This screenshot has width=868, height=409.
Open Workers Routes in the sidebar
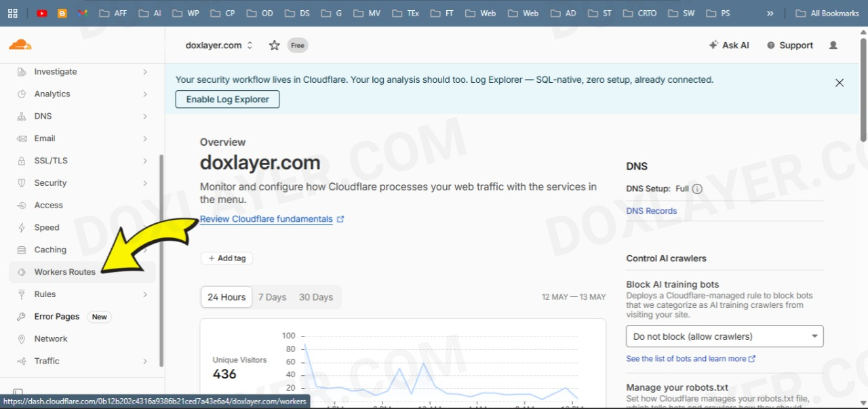coord(82,272)
